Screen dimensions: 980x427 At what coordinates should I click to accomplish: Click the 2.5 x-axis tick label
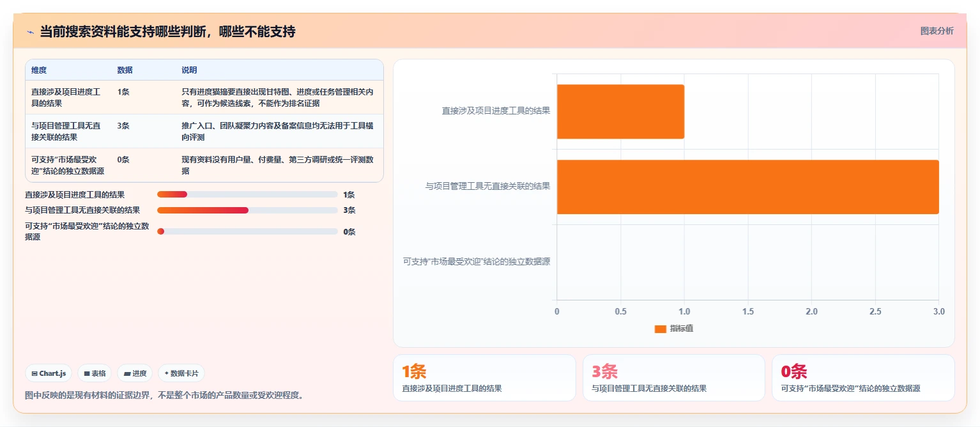click(875, 311)
